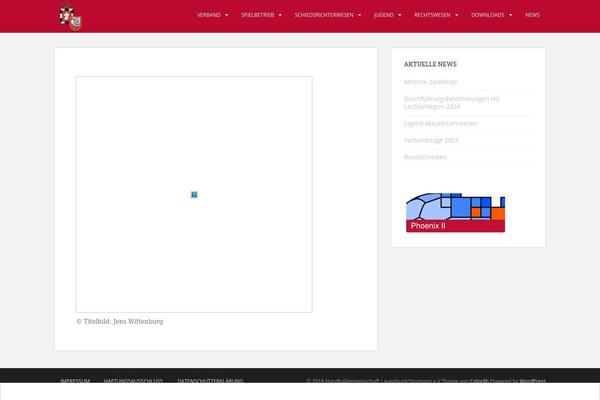Open the Rundschreiben news link

pos(425,157)
